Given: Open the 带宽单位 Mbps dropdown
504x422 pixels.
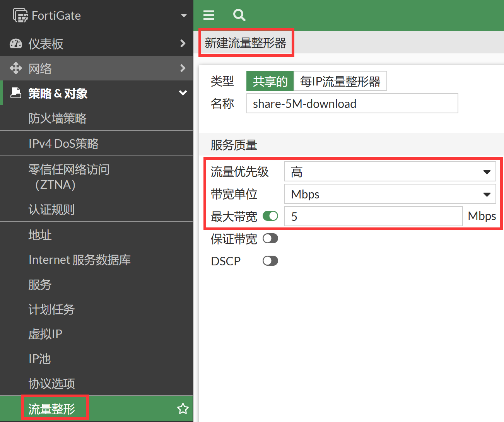Looking at the screenshot, I should (x=390, y=194).
